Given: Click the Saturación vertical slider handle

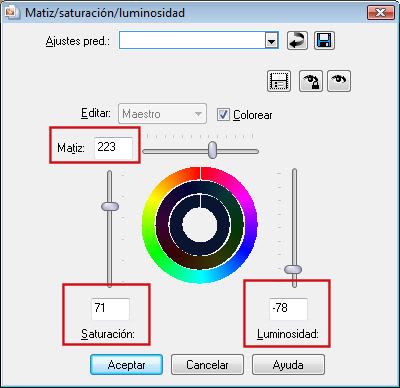Looking at the screenshot, I should pos(110,206).
